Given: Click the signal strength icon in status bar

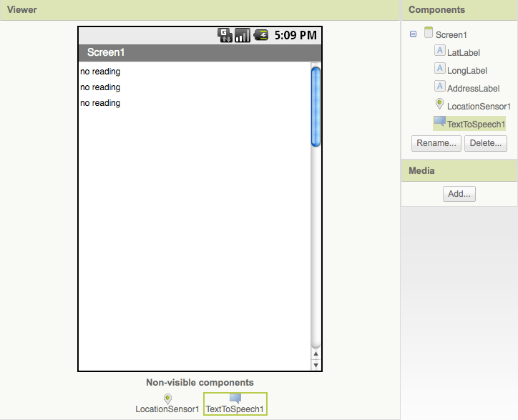Looking at the screenshot, I should point(242,35).
